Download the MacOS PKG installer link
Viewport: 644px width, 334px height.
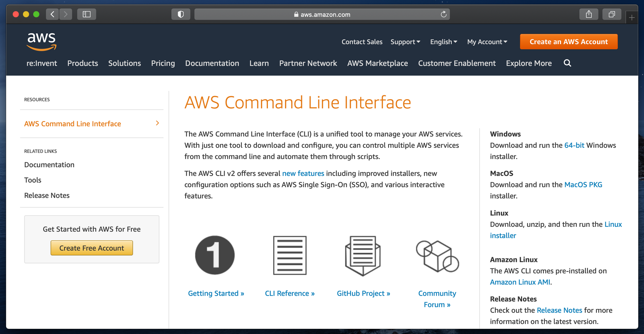point(583,185)
